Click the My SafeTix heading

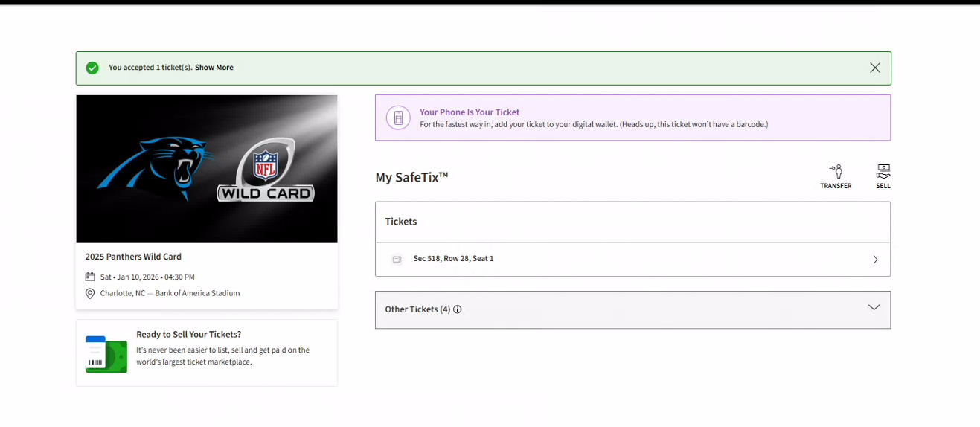[411, 177]
